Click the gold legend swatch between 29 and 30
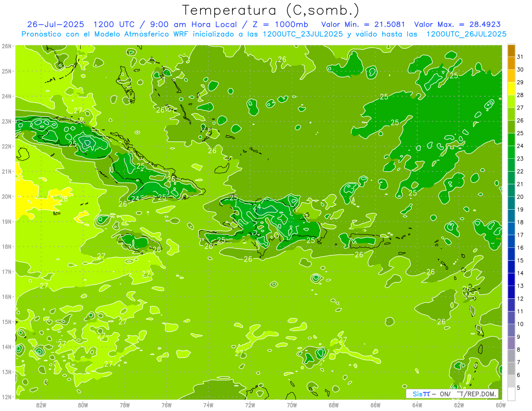 click(511, 76)
